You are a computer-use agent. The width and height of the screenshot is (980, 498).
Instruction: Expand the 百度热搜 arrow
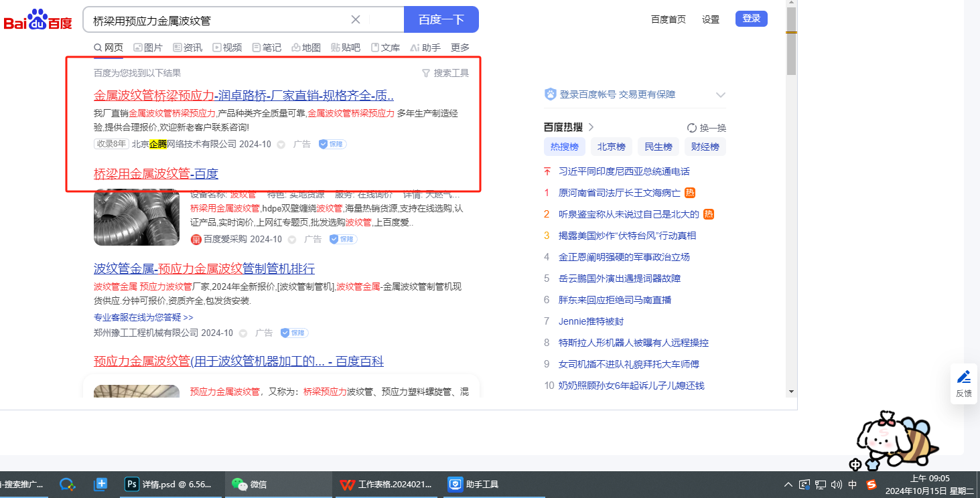591,127
